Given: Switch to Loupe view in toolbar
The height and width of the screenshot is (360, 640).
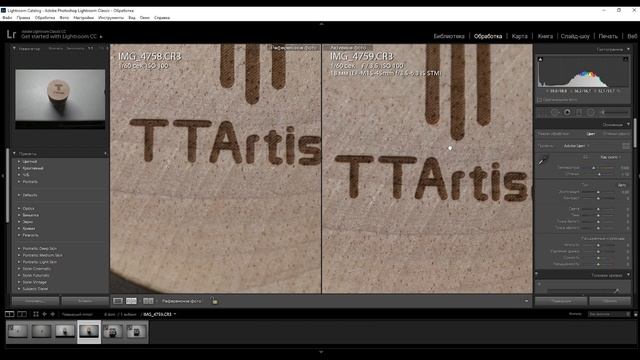Looking at the screenshot, I should [118, 301].
